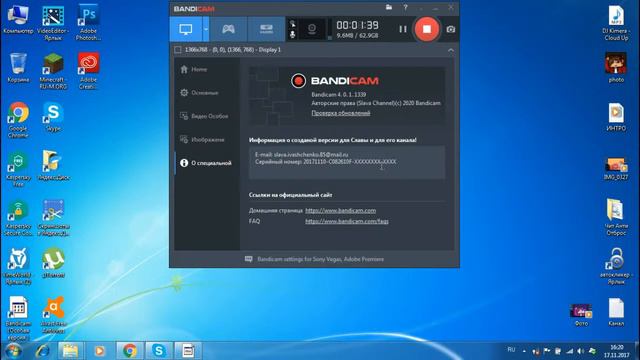The width and height of the screenshot is (640, 360).
Task: Open Bandicam output folder icon
Action: [389, 7]
